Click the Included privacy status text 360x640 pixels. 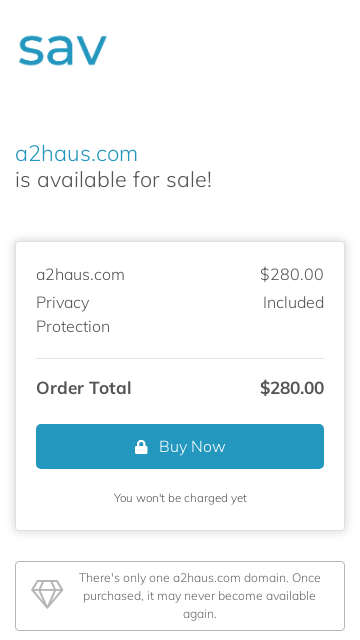click(293, 302)
